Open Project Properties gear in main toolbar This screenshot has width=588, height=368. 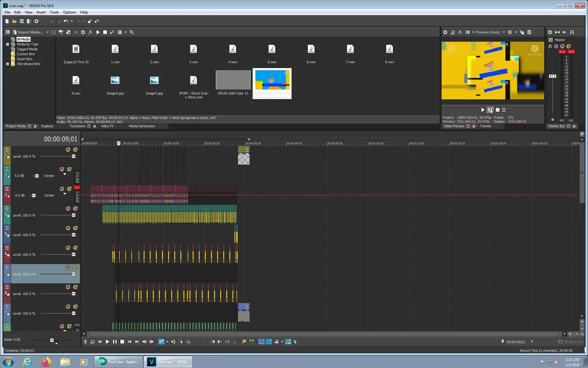(x=36, y=21)
